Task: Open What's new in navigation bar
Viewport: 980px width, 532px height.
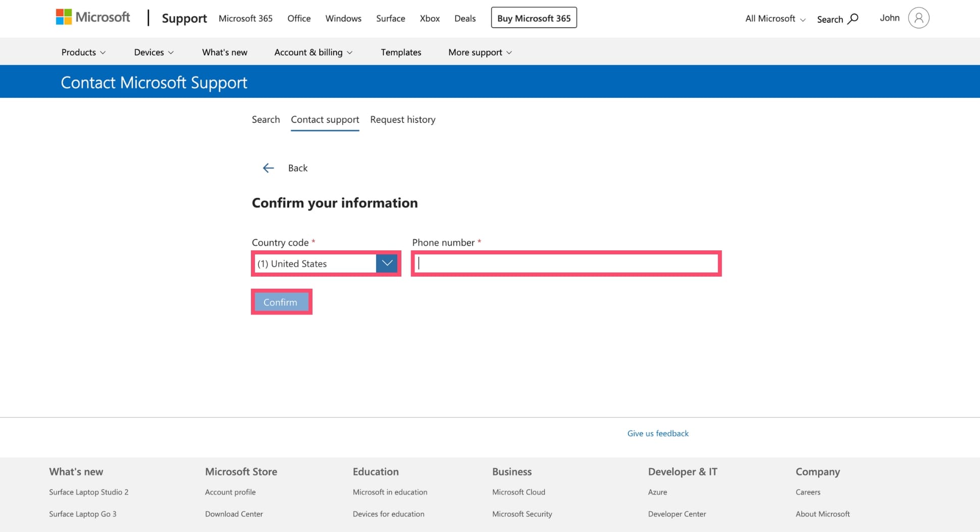Action: [x=225, y=52]
